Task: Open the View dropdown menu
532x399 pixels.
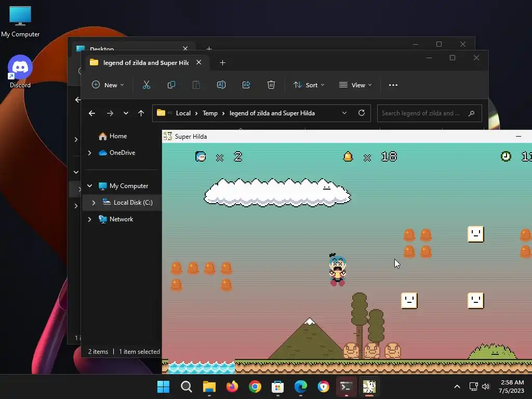Action: coord(355,85)
